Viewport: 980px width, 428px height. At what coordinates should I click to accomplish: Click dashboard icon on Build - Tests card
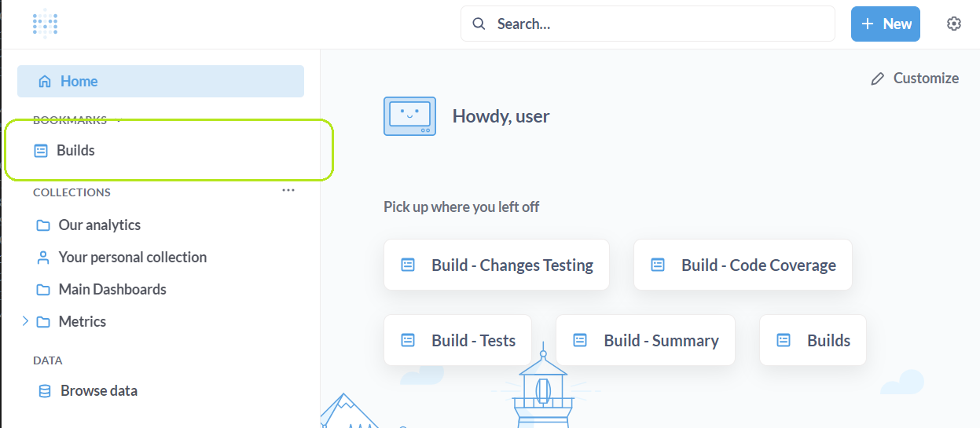coord(408,340)
